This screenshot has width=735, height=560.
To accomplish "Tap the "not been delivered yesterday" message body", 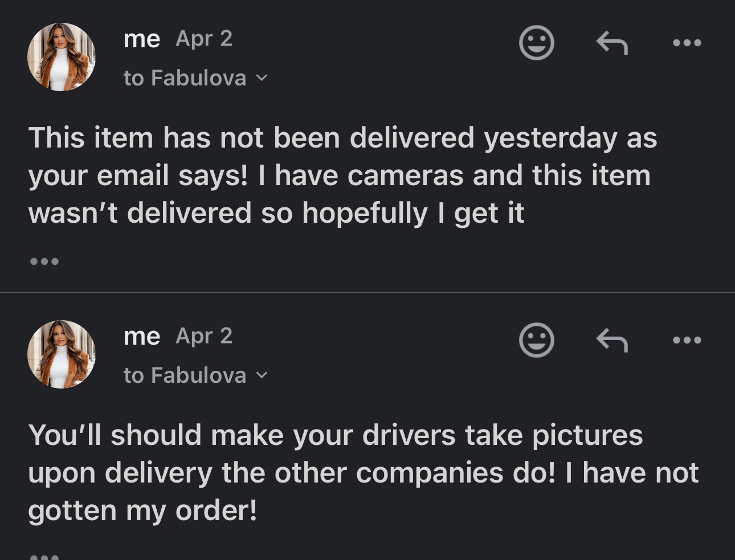I will (342, 175).
